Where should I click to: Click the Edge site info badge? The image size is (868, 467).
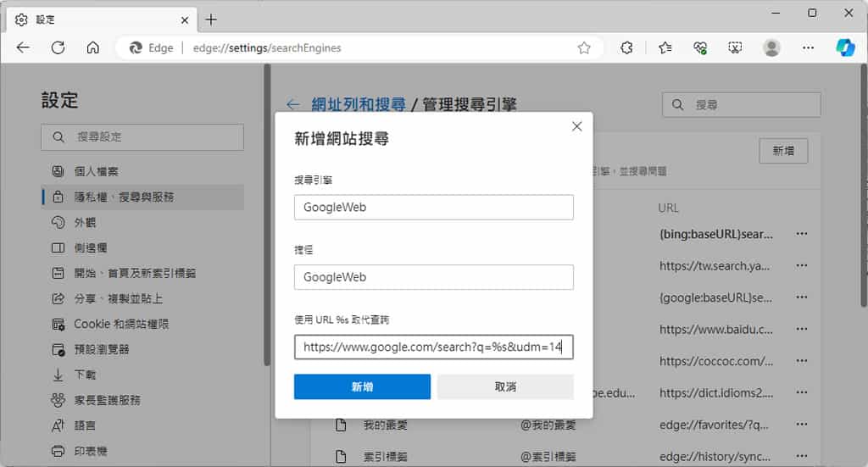[x=151, y=48]
